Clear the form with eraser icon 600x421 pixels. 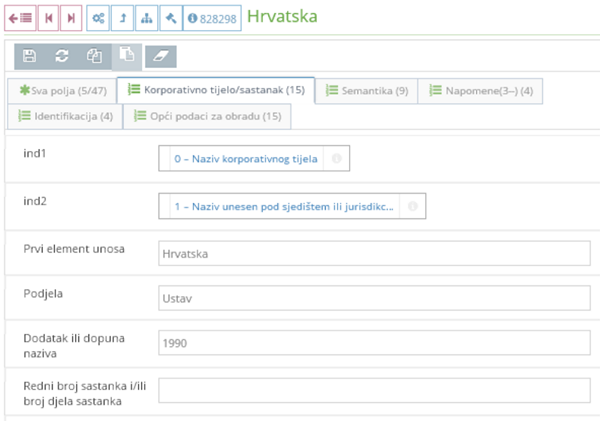pyautogui.click(x=161, y=57)
